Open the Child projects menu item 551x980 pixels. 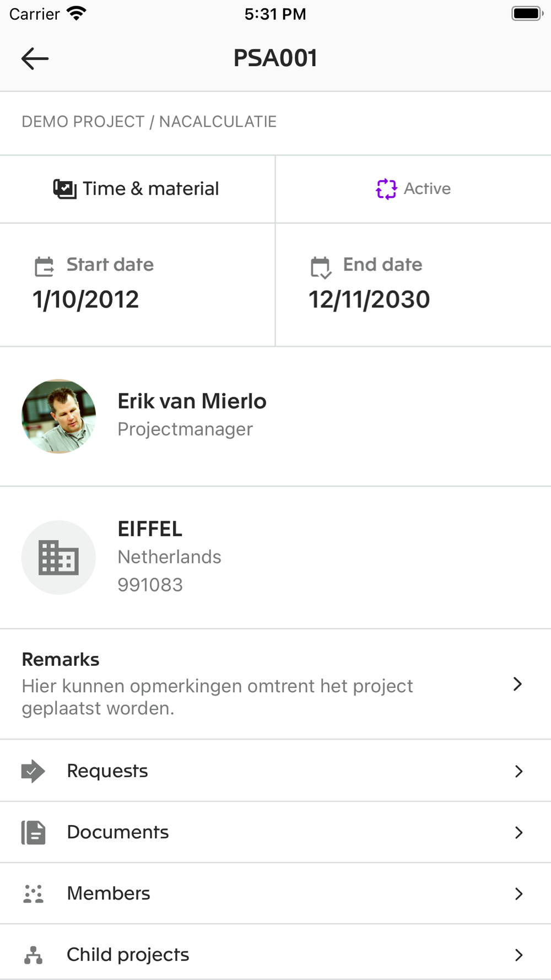(128, 955)
